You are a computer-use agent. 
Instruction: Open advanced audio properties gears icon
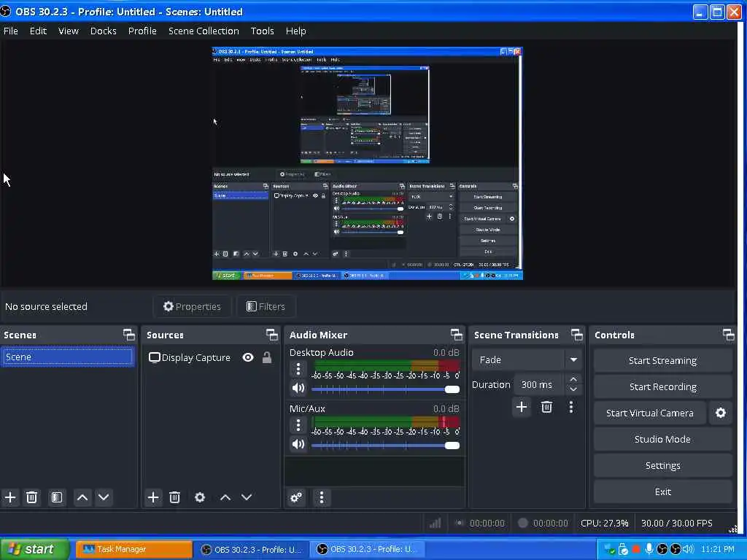point(296,497)
